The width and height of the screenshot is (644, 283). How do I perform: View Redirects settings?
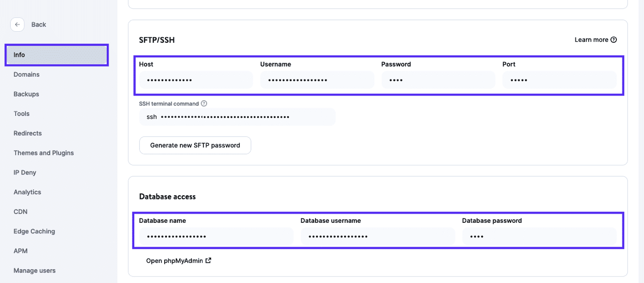click(x=27, y=133)
